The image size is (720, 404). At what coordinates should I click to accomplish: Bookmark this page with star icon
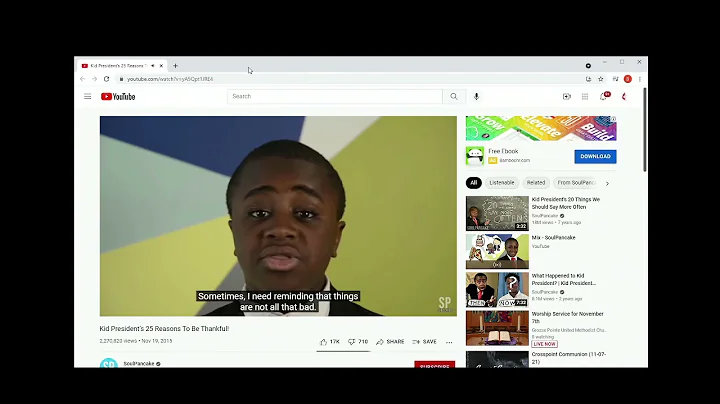601,79
